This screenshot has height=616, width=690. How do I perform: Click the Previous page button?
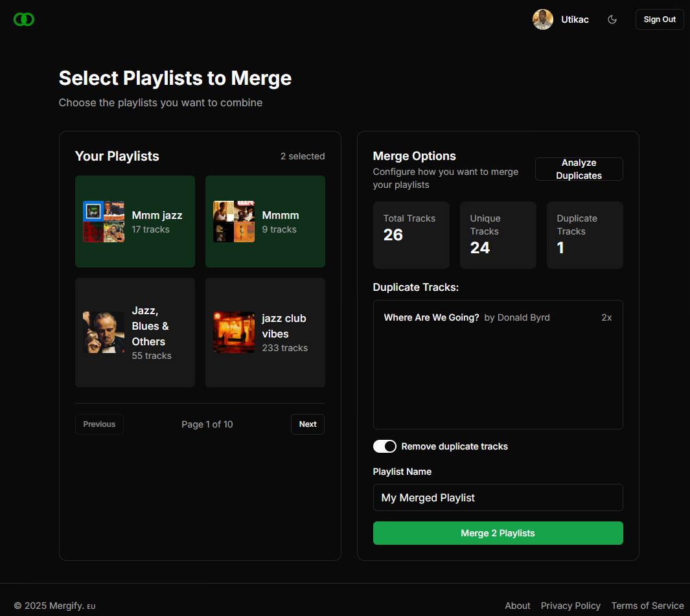click(x=99, y=424)
